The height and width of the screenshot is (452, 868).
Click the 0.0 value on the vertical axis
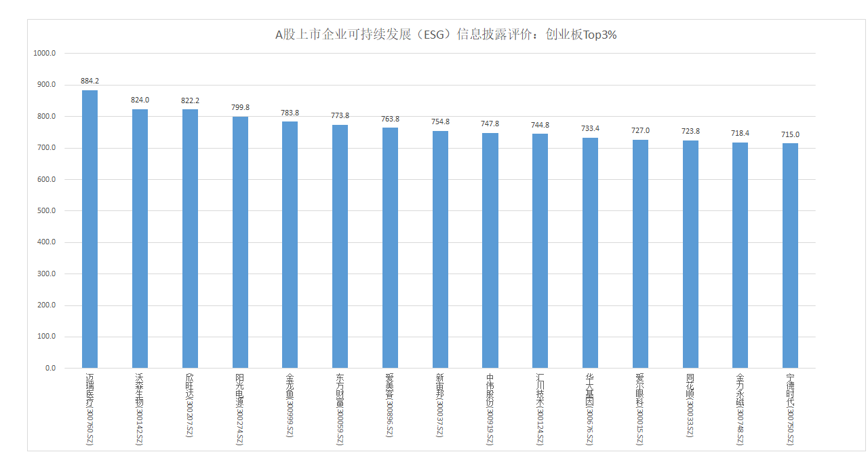(50, 369)
